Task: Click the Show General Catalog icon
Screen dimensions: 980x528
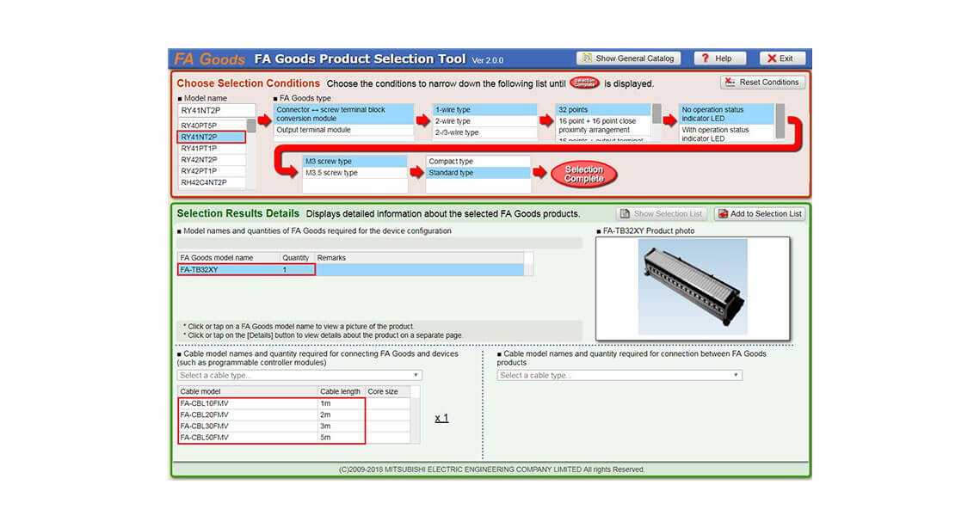Action: 628,58
